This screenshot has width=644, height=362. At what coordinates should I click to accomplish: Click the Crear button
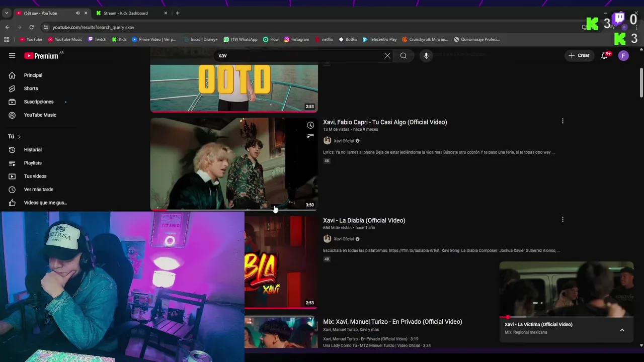(x=579, y=56)
